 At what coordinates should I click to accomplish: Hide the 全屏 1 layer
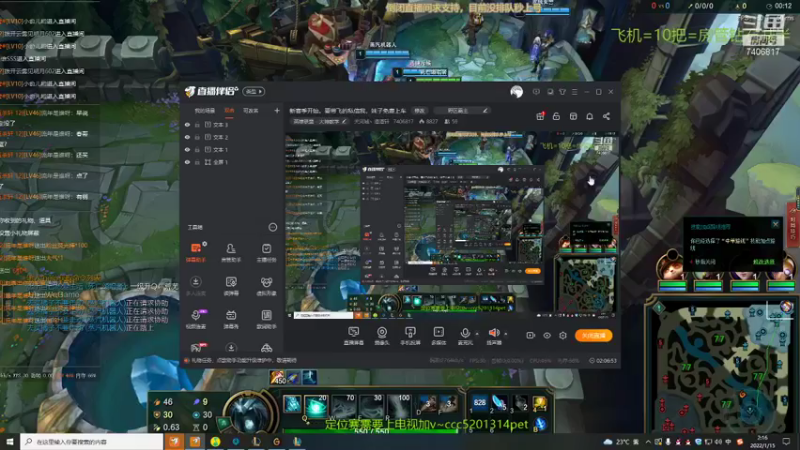(187, 162)
